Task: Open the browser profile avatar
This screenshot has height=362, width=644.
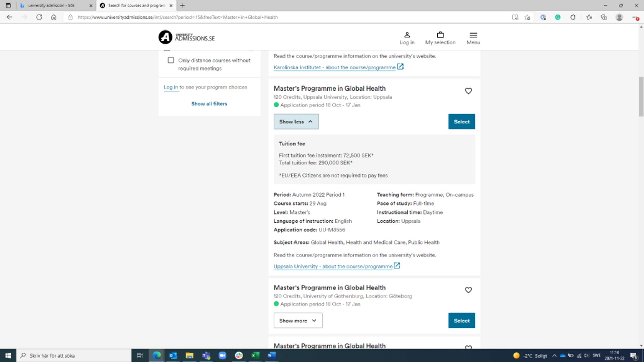Action: click(619, 17)
